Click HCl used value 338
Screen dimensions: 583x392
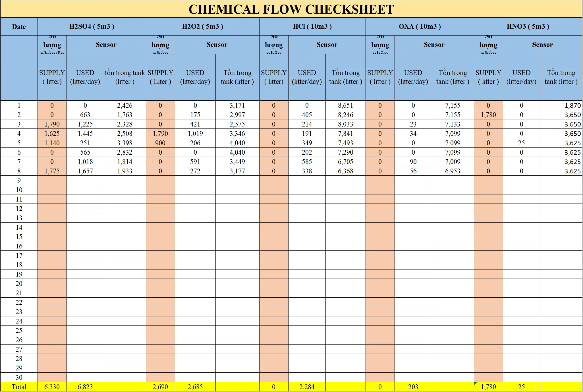307,171
